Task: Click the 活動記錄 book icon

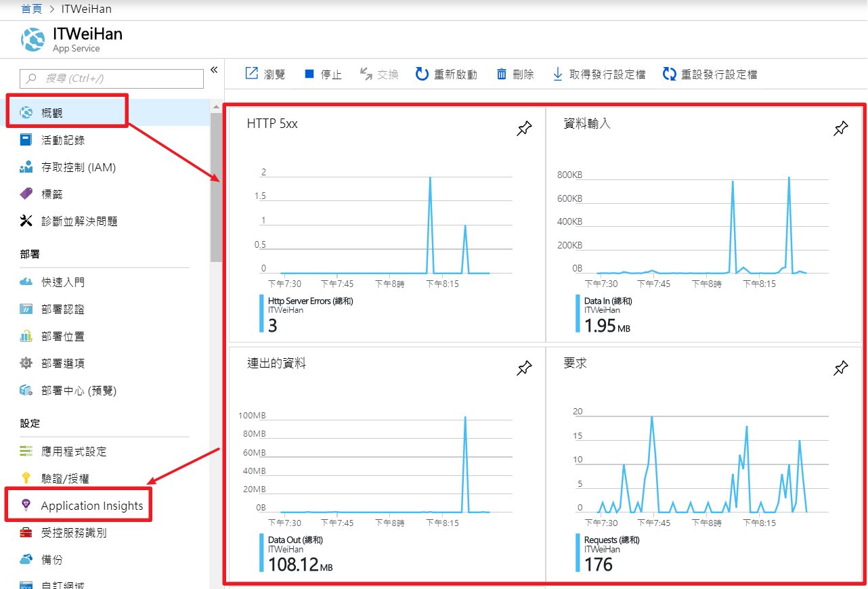Action: (26, 140)
